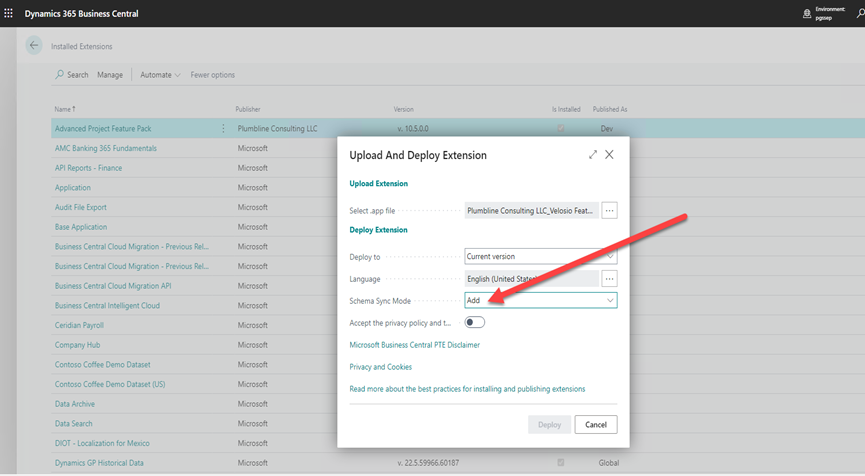Click the Publisher column header
The width and height of the screenshot is (865, 476).
click(x=248, y=109)
